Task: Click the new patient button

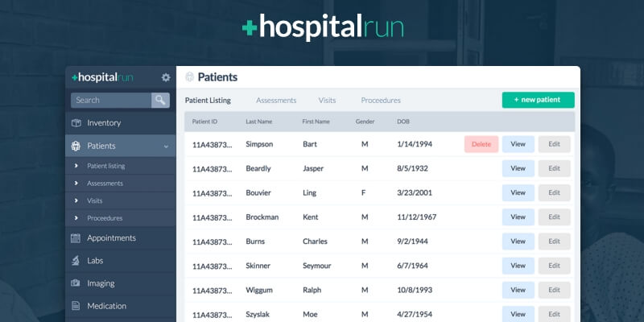Action: (538, 100)
